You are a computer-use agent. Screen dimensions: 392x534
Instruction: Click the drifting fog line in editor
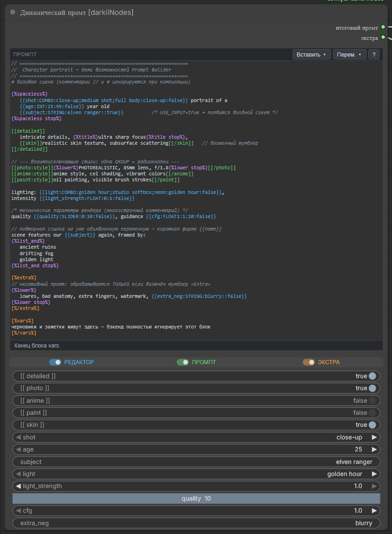tap(37, 253)
